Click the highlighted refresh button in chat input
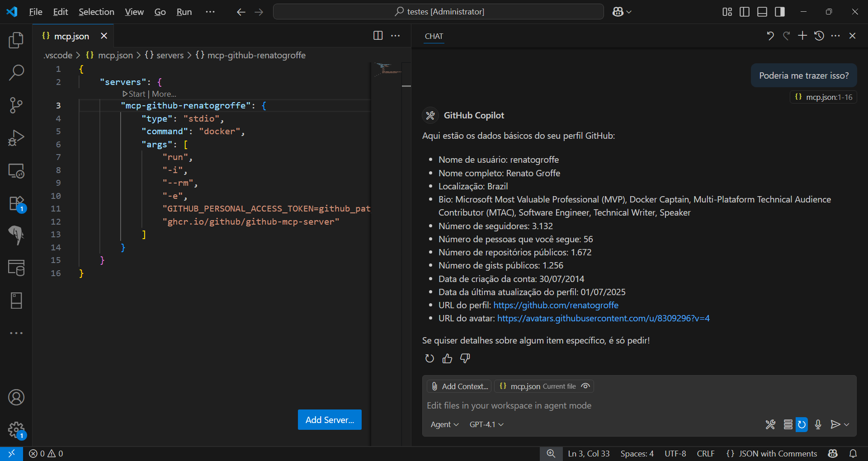The height and width of the screenshot is (461, 868). pos(802,424)
